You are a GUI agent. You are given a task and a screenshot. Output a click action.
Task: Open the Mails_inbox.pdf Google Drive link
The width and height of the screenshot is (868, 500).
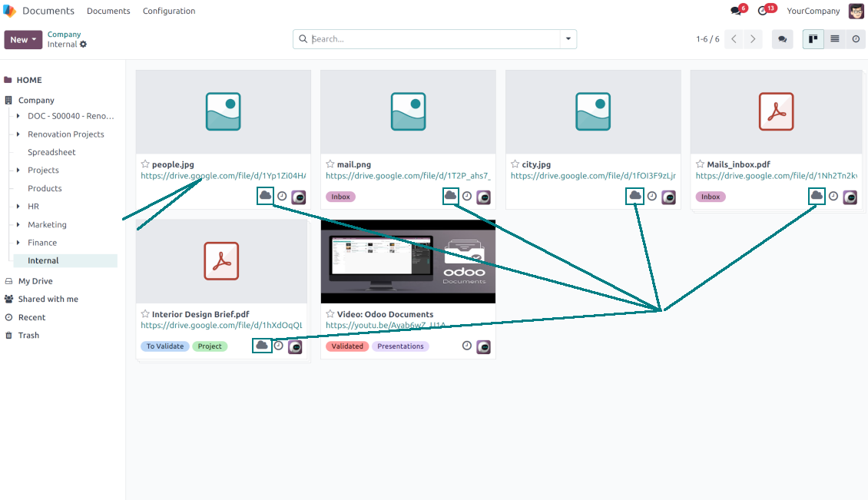coord(776,176)
